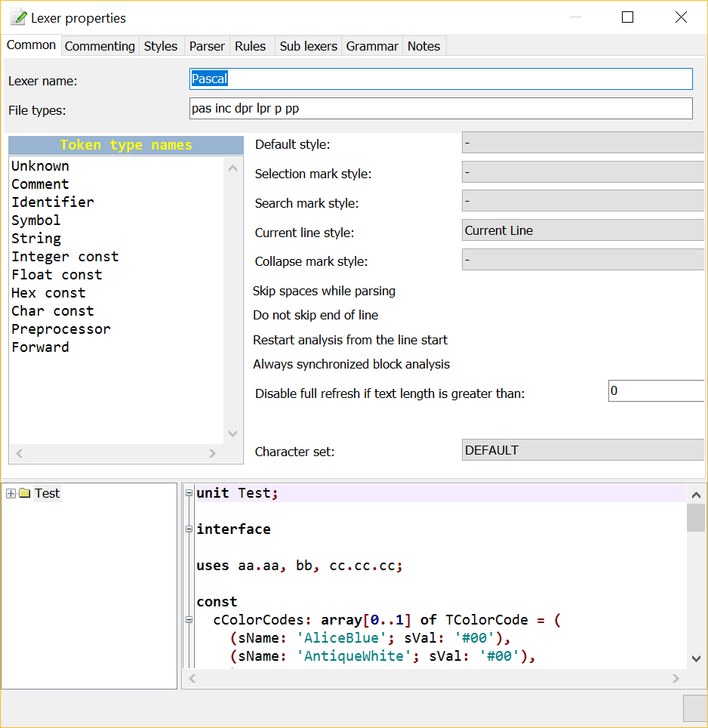Open the Current line style dropdown
The height and width of the screenshot is (728, 708).
point(583,231)
